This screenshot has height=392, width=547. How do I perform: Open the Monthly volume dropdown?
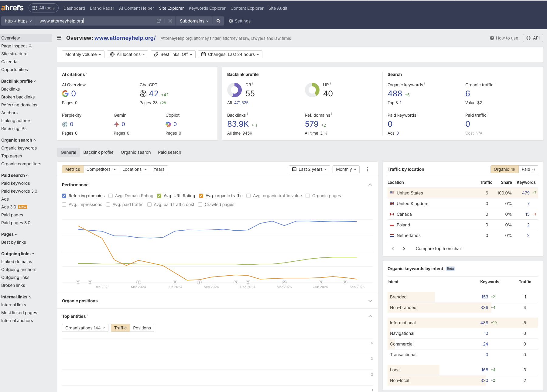pos(83,54)
